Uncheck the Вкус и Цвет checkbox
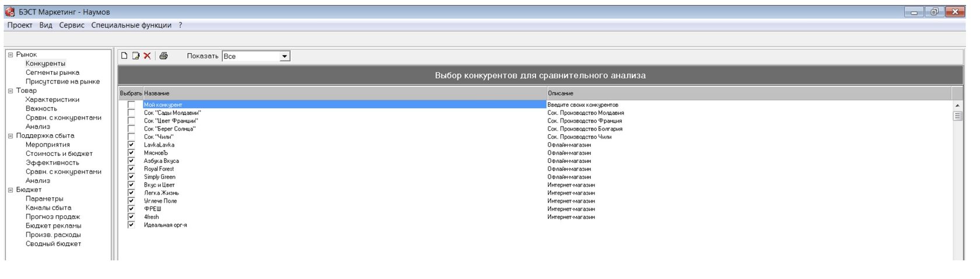This screenshot has height=279, width=980. tap(131, 185)
